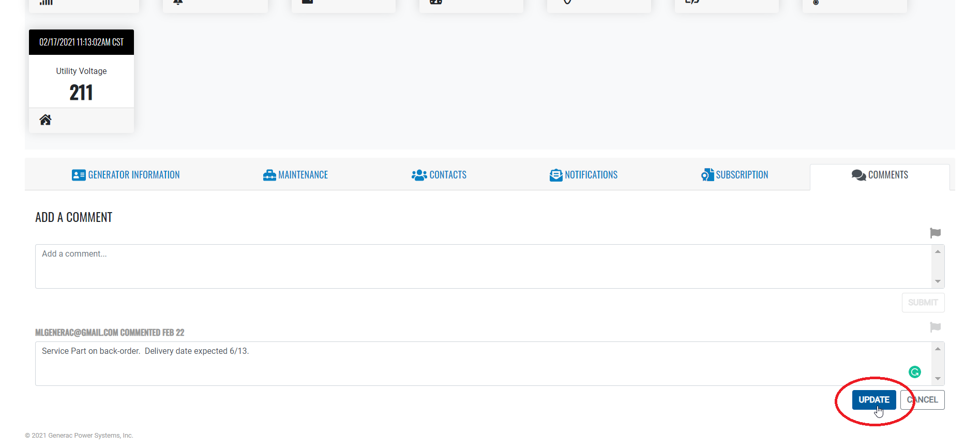This screenshot has height=448, width=980.
Task: Open the Contacts tab
Action: tap(439, 175)
